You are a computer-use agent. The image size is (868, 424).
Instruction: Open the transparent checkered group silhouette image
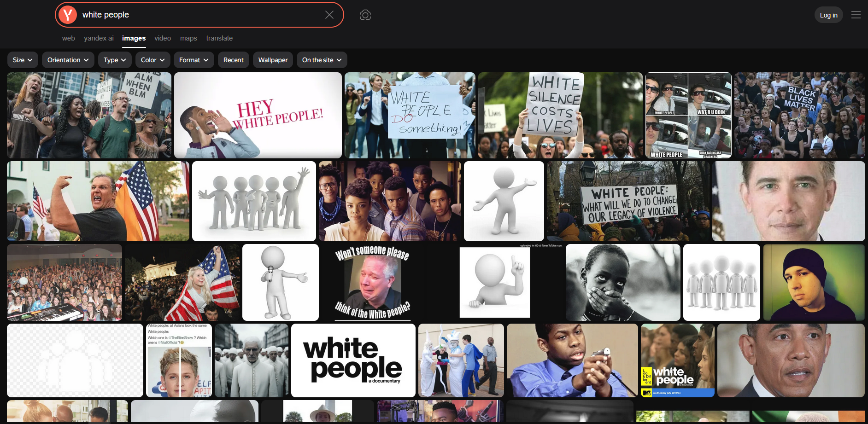[75, 360]
